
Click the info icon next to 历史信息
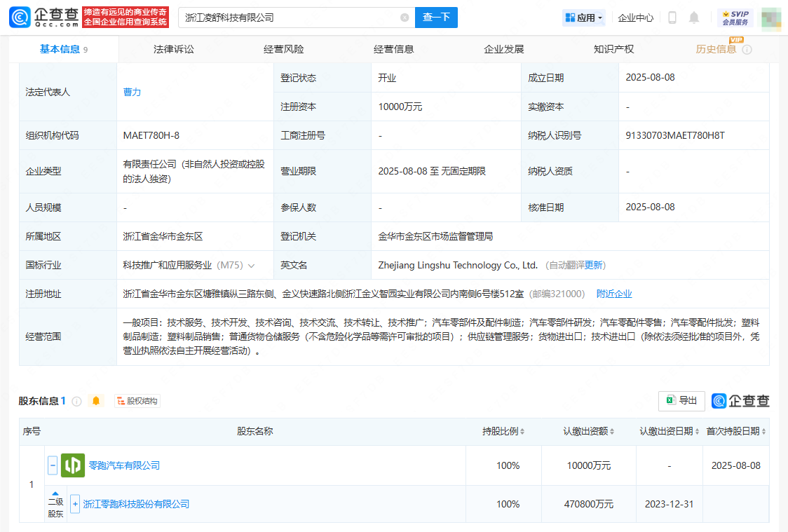pyautogui.click(x=747, y=49)
